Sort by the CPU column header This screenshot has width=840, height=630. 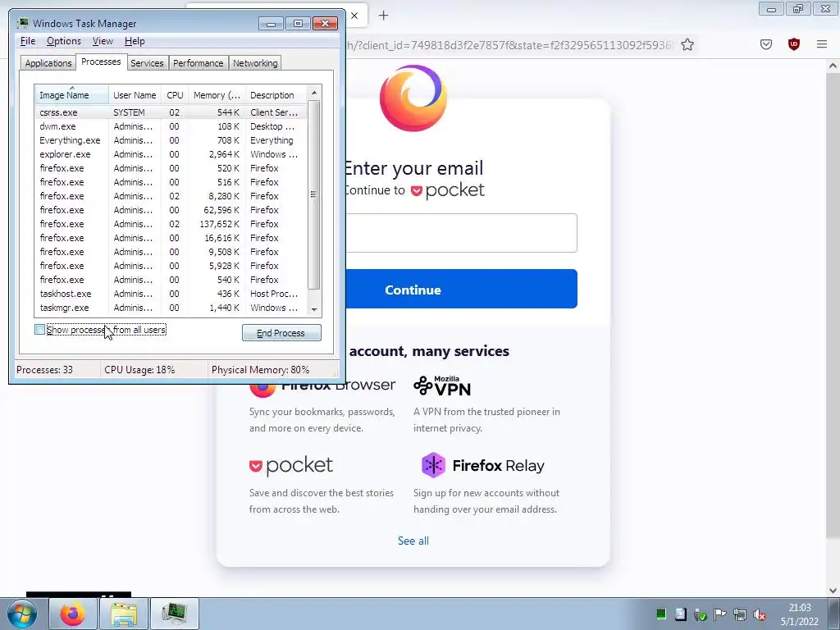coord(175,95)
